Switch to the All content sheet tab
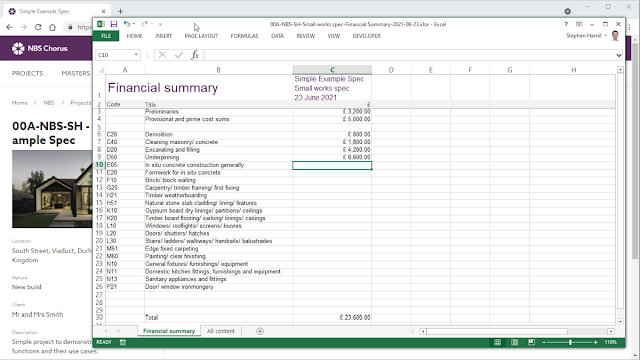The height and width of the screenshot is (360, 640). click(220, 331)
